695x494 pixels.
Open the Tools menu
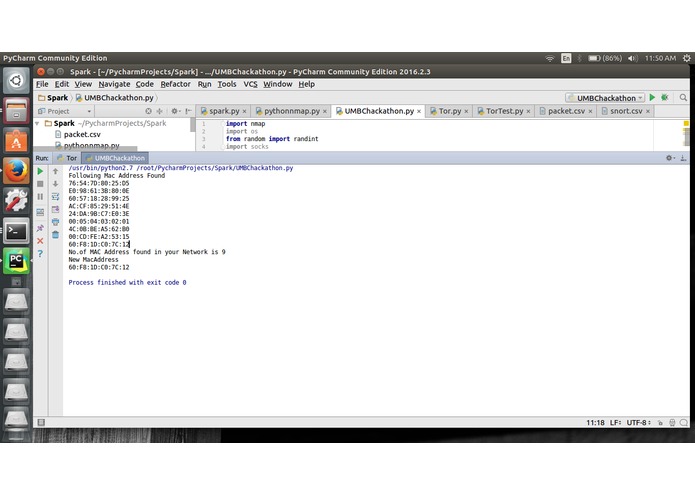click(x=226, y=84)
